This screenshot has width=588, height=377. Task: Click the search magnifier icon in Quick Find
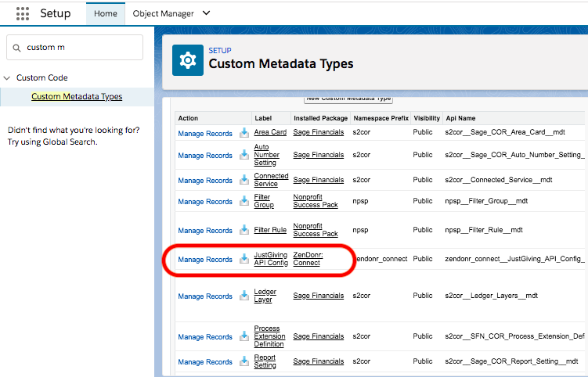tap(16, 48)
